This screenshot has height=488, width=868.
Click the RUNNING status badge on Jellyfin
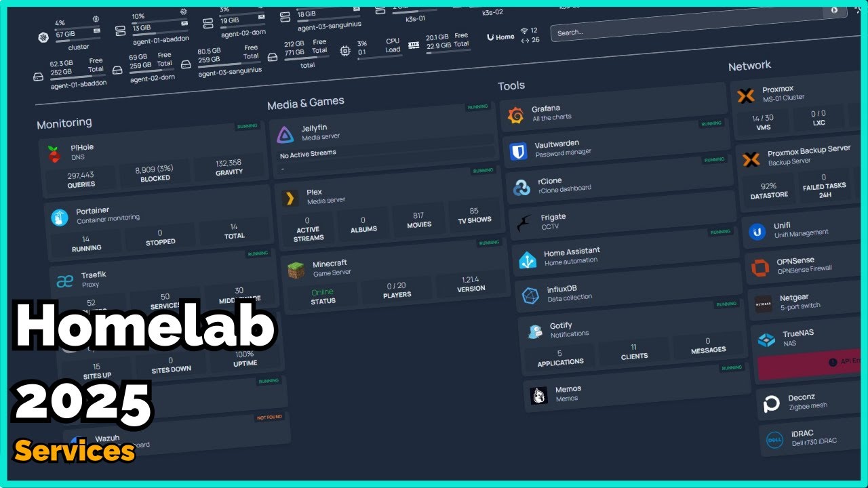tap(477, 107)
